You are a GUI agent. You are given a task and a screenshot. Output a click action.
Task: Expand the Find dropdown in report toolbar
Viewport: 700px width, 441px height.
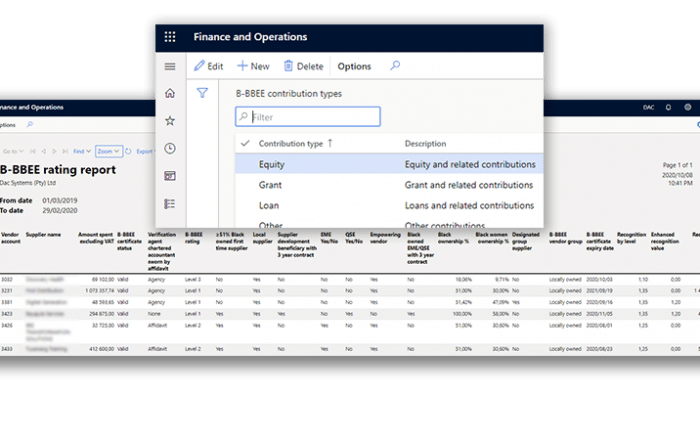pos(82,151)
